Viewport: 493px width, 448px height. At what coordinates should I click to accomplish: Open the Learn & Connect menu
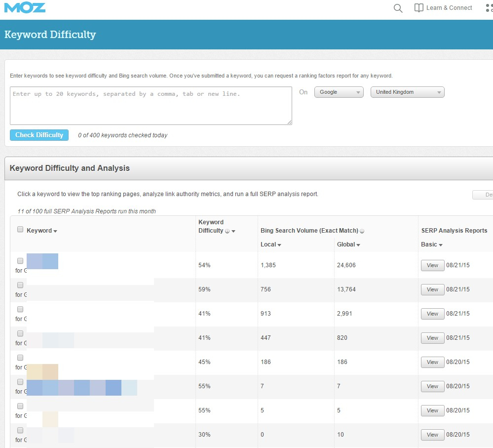[443, 8]
